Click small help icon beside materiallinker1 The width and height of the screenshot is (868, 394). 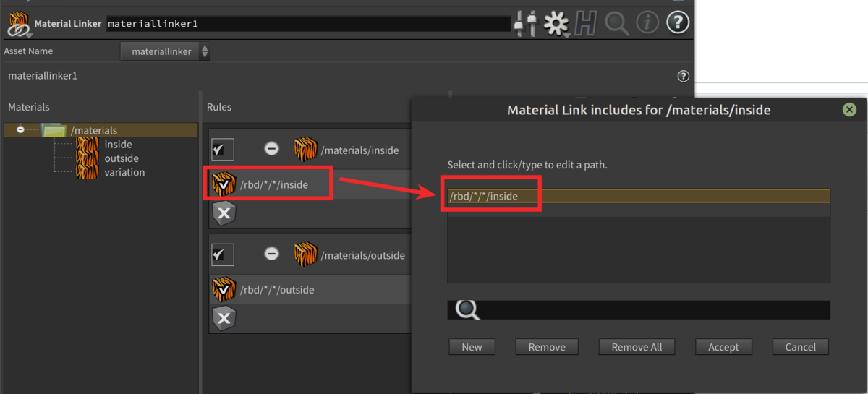click(x=683, y=76)
